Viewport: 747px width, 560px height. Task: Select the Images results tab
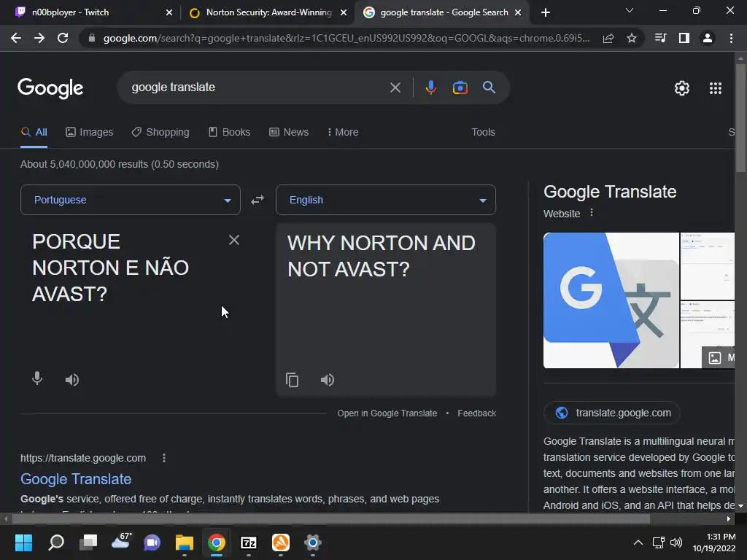90,133
